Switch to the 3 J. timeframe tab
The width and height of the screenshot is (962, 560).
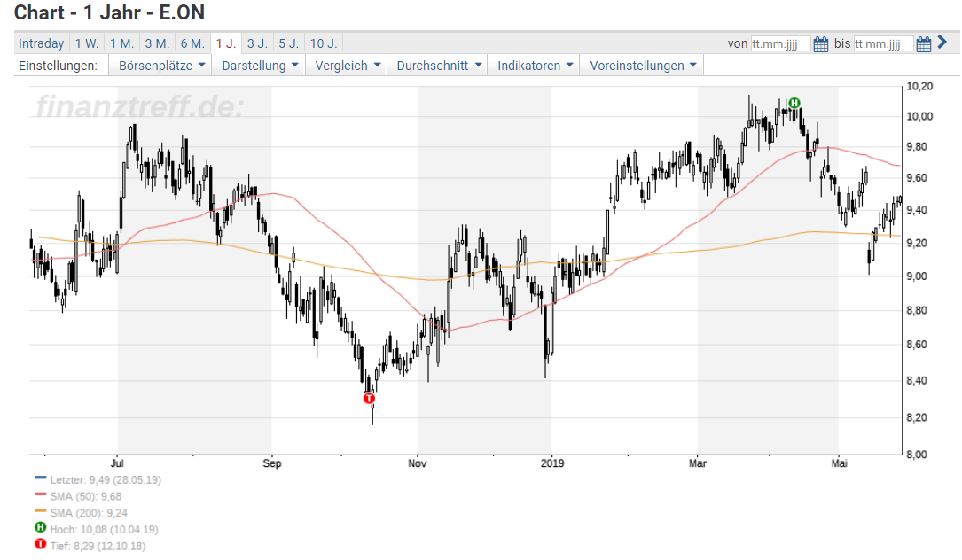coord(257,43)
